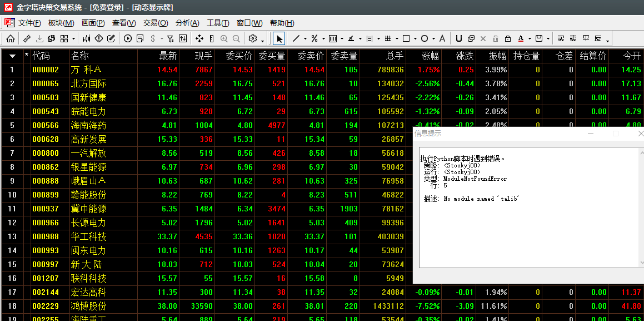Open the 分析(A) menu
Viewport: 644px width, 321px height.
[187, 23]
